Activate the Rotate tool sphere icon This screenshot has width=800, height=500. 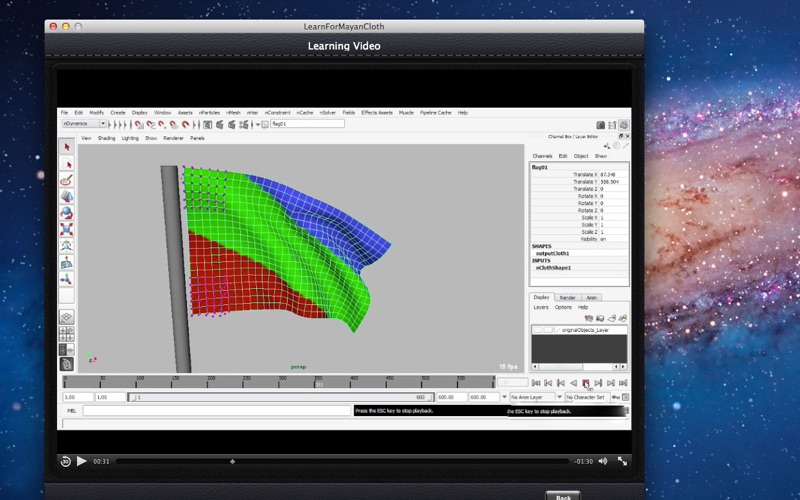click(x=66, y=213)
